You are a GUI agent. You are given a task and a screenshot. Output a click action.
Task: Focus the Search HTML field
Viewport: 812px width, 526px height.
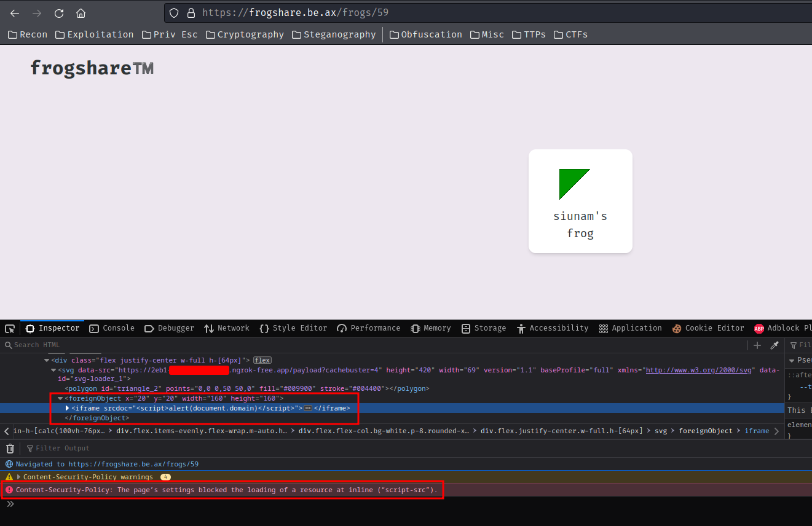tap(375, 345)
